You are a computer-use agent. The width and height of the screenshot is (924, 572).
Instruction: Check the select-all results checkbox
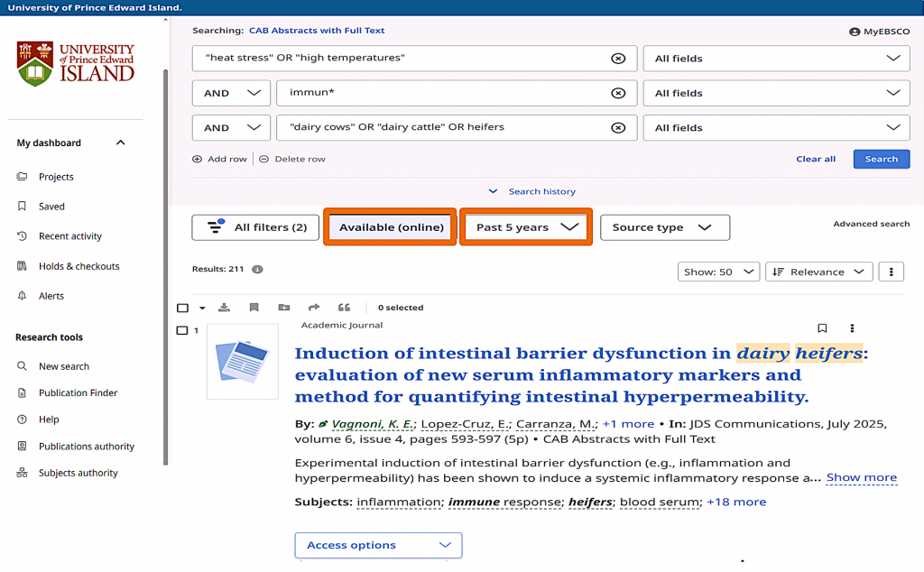(182, 308)
